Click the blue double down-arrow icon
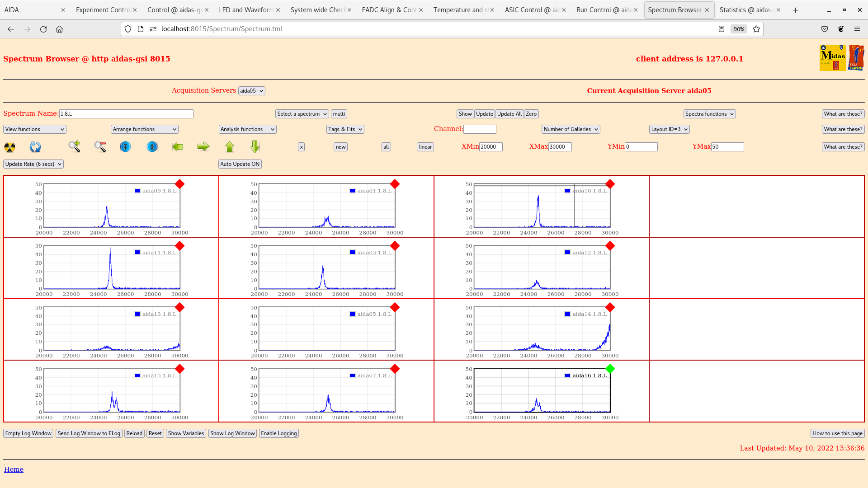This screenshot has height=488, width=868. [x=125, y=146]
